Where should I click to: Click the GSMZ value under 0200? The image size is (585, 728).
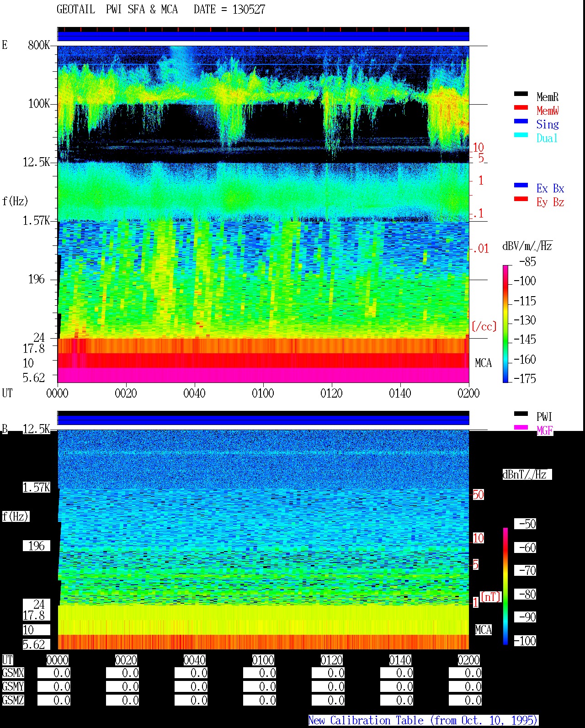pos(465,700)
